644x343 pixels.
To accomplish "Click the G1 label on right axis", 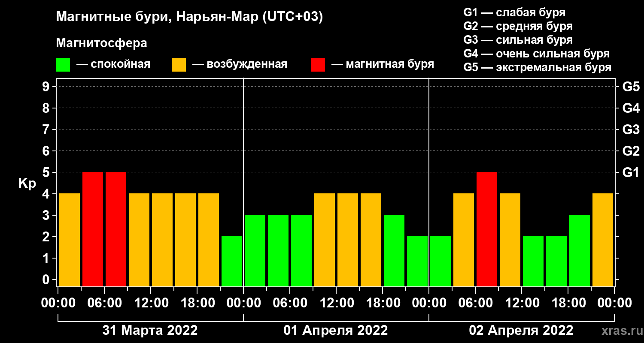I will pos(631,172).
